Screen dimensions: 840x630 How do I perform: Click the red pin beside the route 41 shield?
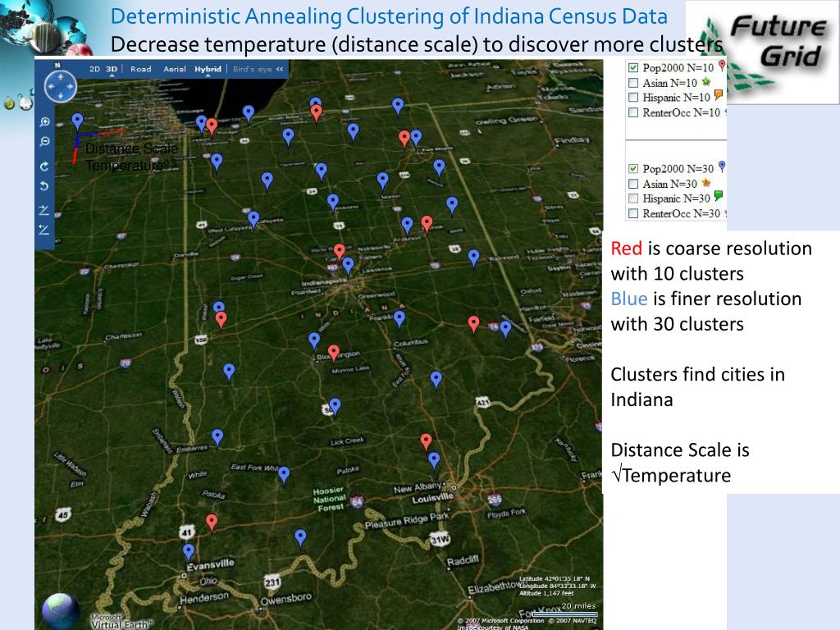(x=212, y=521)
